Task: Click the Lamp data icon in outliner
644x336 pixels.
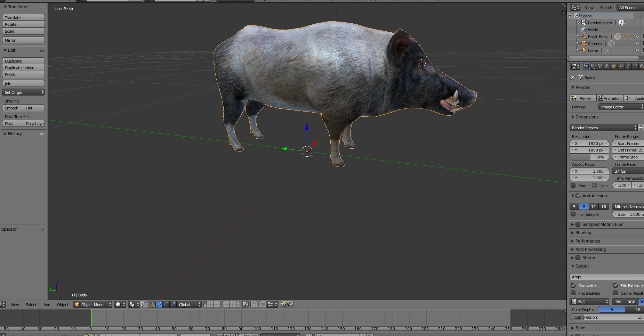Action: click(x=608, y=50)
